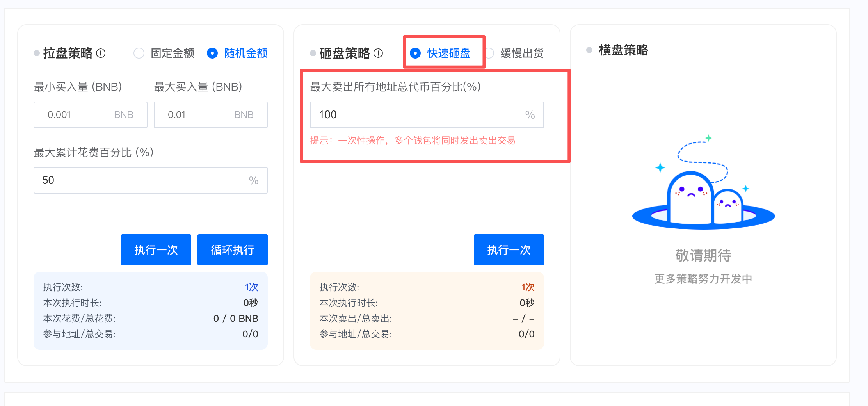Click the 敬请期待 coming soon text
Screen dimensions: 868x406
point(703,256)
